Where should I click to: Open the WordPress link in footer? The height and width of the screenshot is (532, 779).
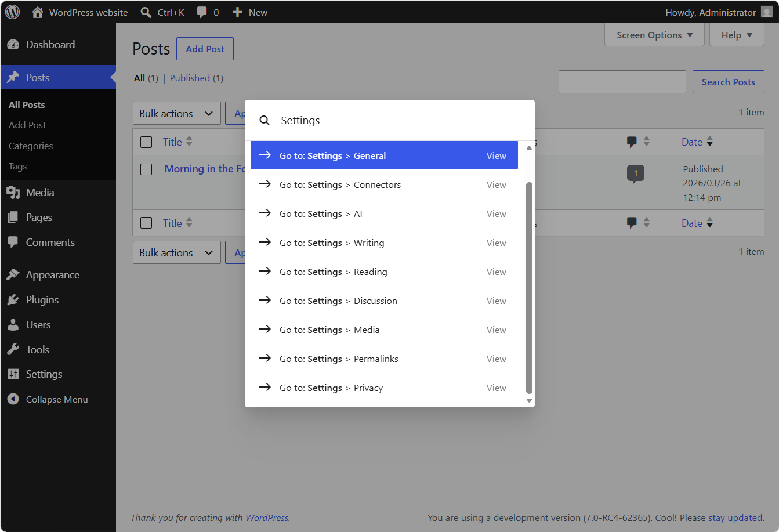click(x=267, y=517)
